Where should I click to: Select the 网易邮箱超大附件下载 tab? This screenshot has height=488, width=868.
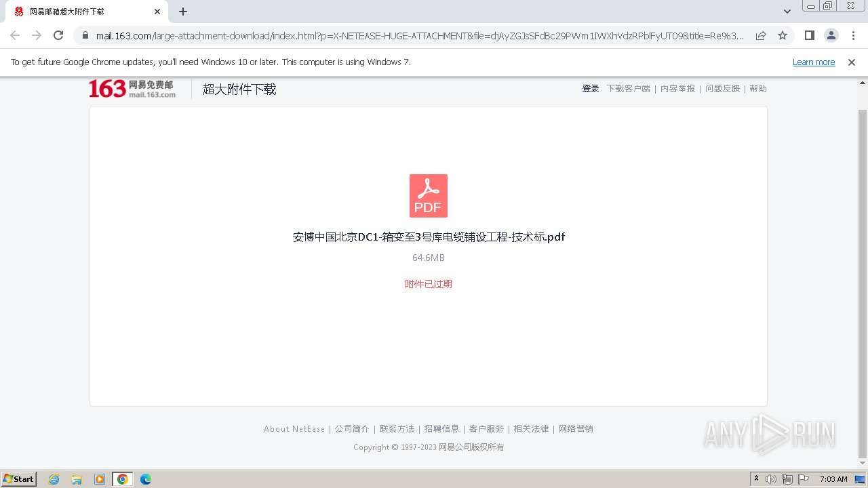(x=86, y=12)
